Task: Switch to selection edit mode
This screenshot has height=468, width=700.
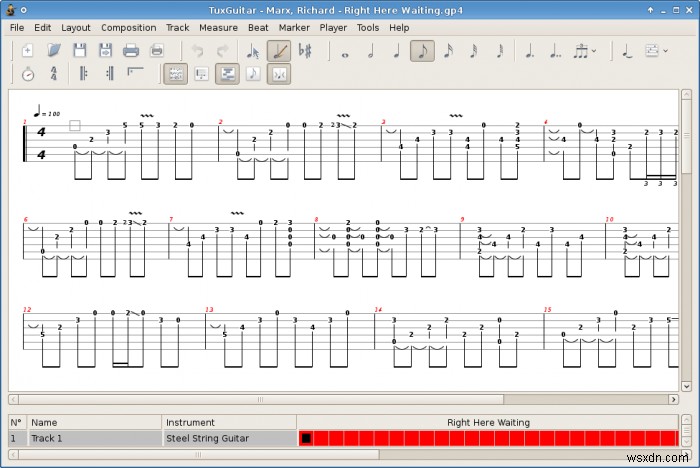Action: point(253,51)
